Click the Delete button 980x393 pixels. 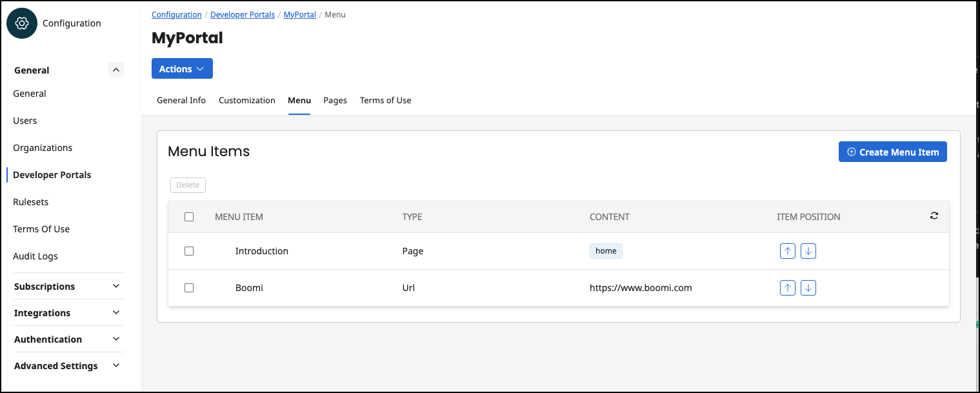pyautogui.click(x=188, y=185)
